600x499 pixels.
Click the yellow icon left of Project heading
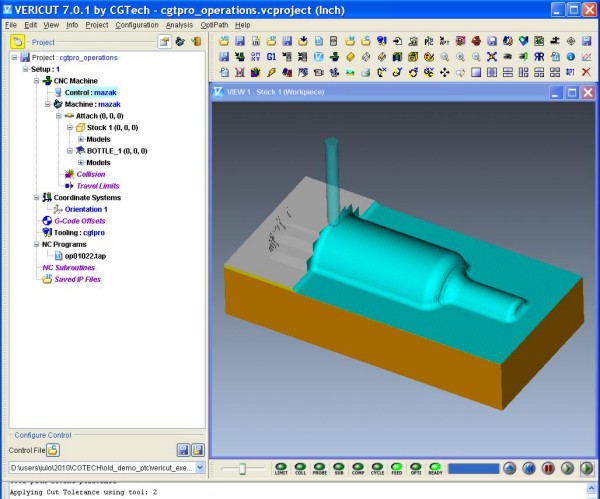tap(18, 42)
